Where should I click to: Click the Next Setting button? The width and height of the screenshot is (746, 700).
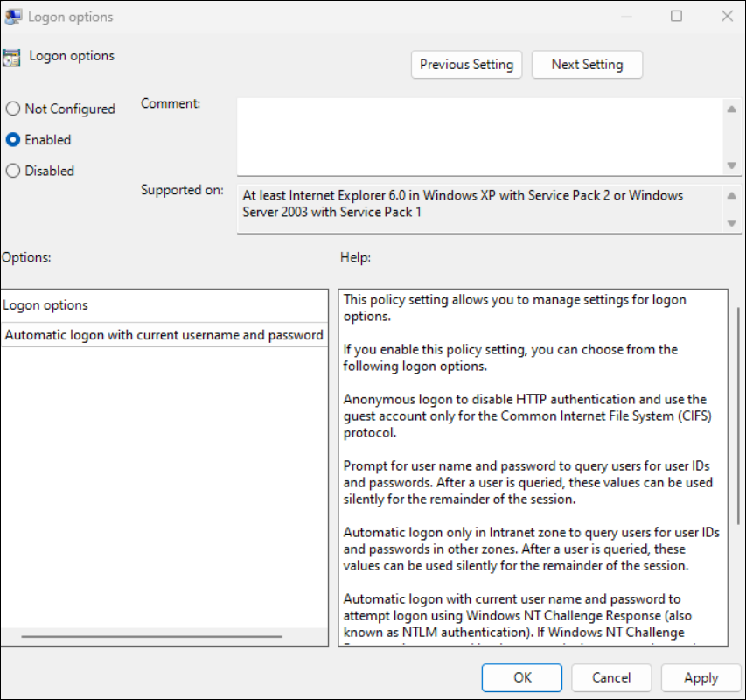point(587,64)
